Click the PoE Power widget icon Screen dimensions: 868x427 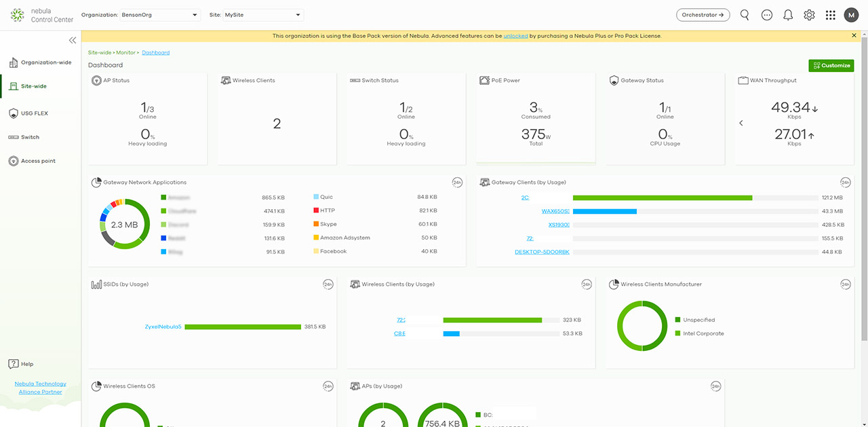484,80
